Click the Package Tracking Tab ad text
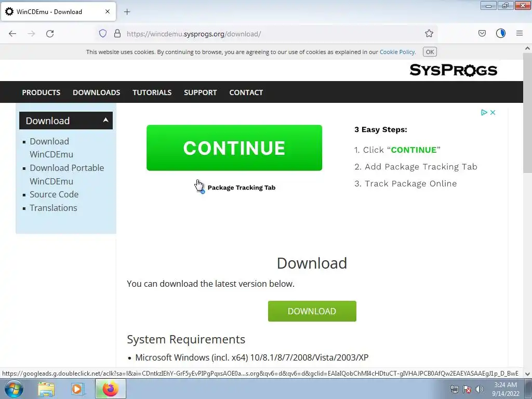 click(241, 188)
